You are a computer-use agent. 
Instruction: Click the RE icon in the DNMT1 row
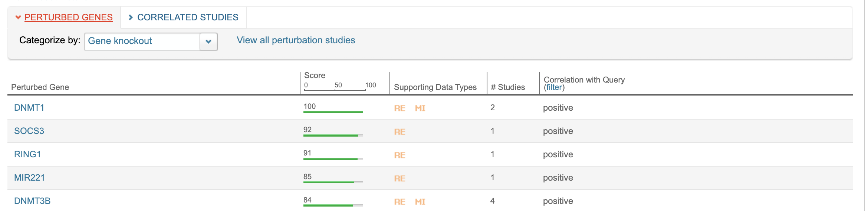pyautogui.click(x=400, y=108)
